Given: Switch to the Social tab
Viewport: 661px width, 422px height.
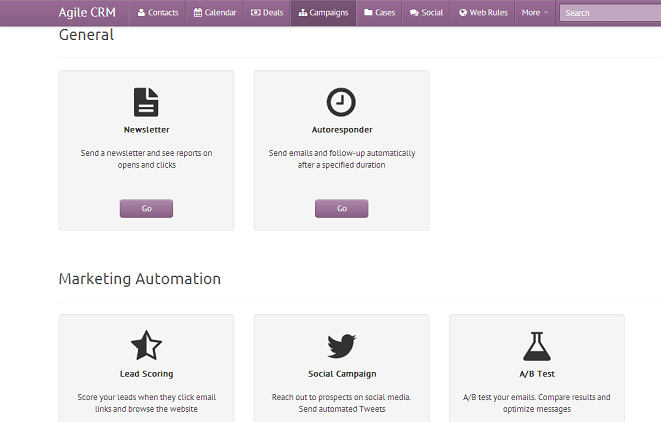Looking at the screenshot, I should (426, 13).
